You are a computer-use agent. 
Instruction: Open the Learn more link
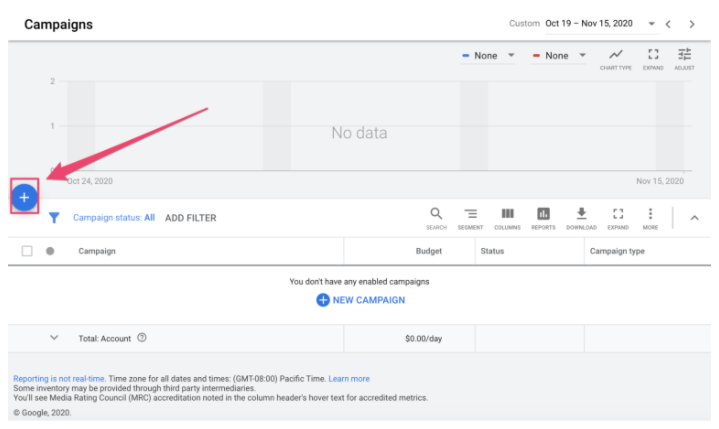(349, 379)
